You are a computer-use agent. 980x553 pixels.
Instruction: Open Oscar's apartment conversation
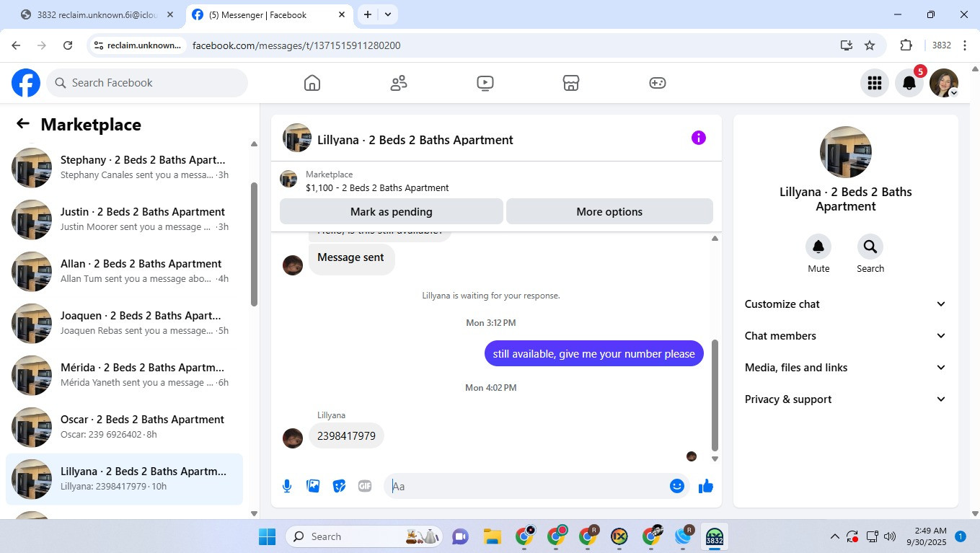pos(124,428)
